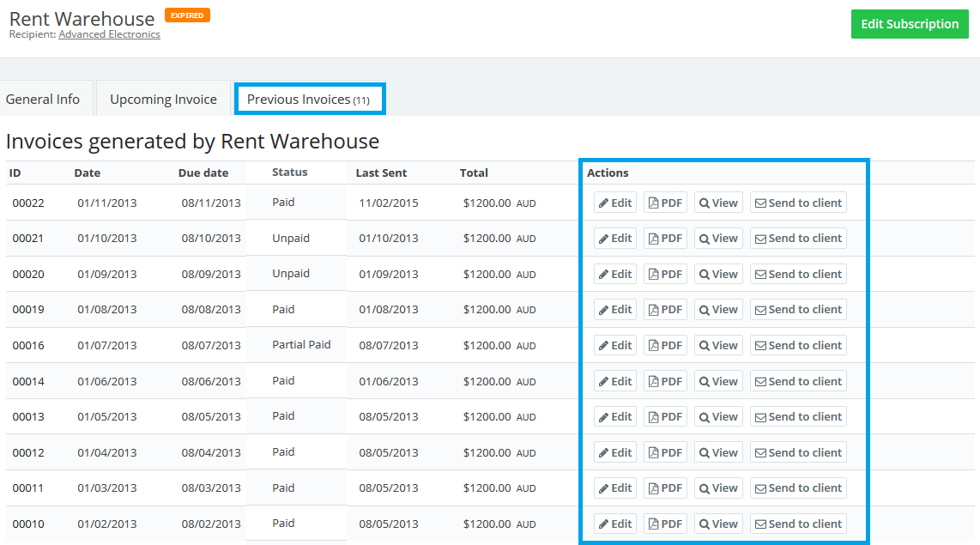
Task: Open the Upcoming Invoice tab
Action: [x=163, y=100]
